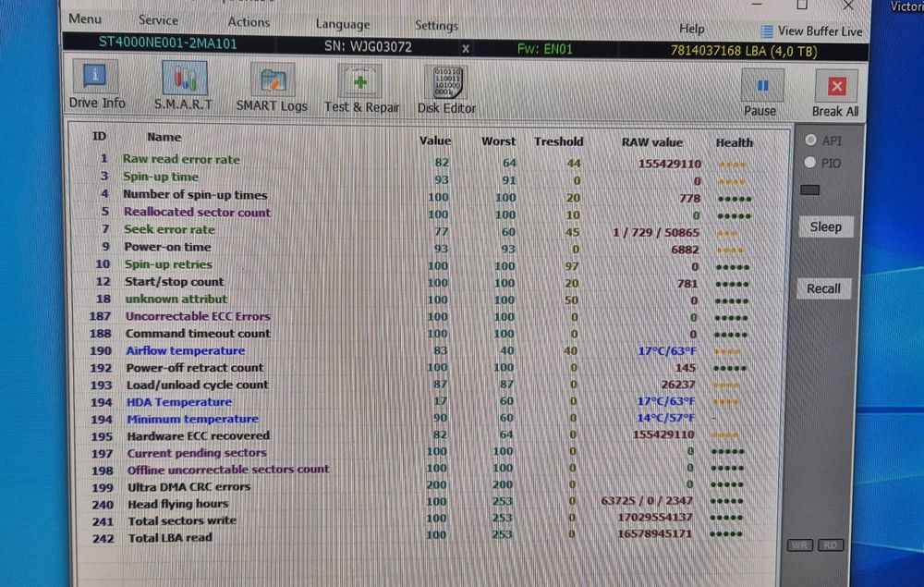Open the Menu menu
Viewport: 924px width, 587px height.
point(85,18)
